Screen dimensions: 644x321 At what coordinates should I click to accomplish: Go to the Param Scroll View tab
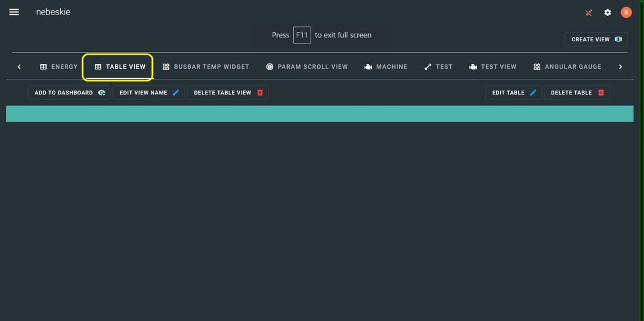pos(307,67)
